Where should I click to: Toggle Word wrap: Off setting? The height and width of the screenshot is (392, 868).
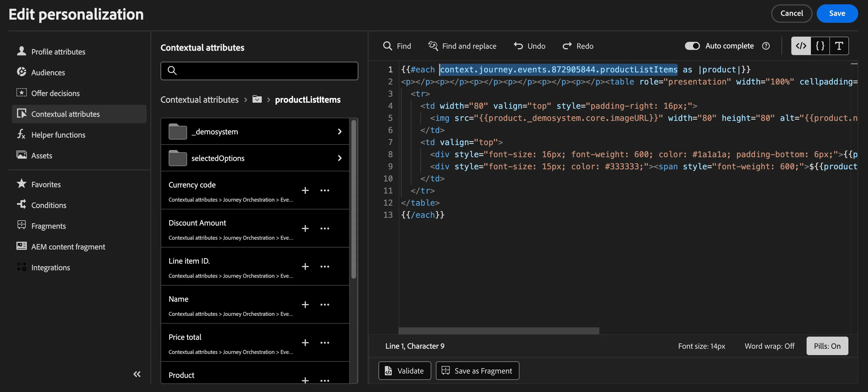(769, 346)
